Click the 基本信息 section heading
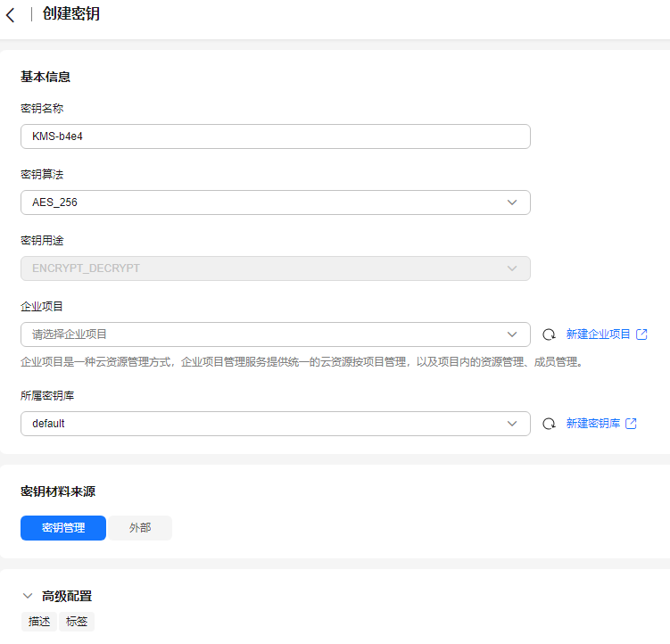Screen dimensions: 670x644 45,77
